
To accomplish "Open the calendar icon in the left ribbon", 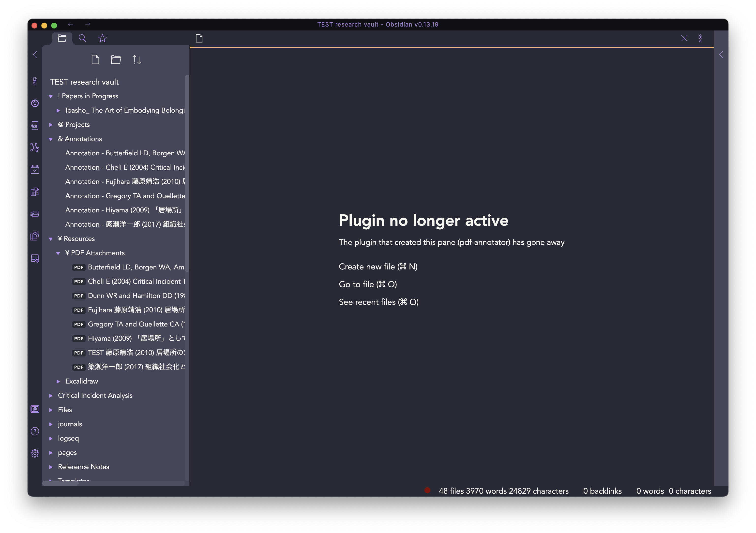I will (35, 169).
